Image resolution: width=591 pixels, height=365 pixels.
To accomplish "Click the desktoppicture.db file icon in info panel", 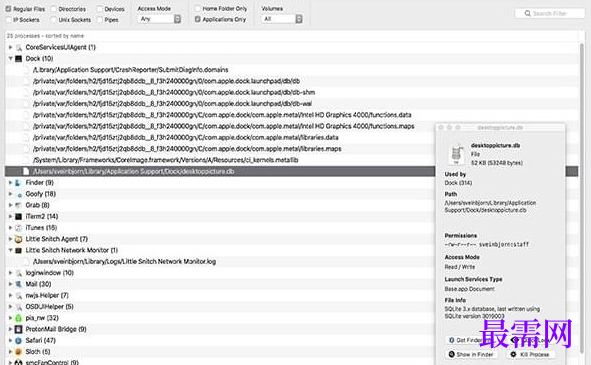I will (456, 153).
